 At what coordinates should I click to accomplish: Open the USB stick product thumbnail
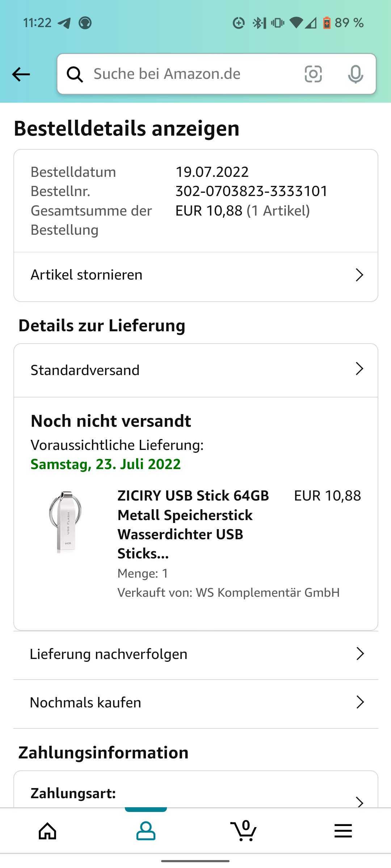(66, 522)
